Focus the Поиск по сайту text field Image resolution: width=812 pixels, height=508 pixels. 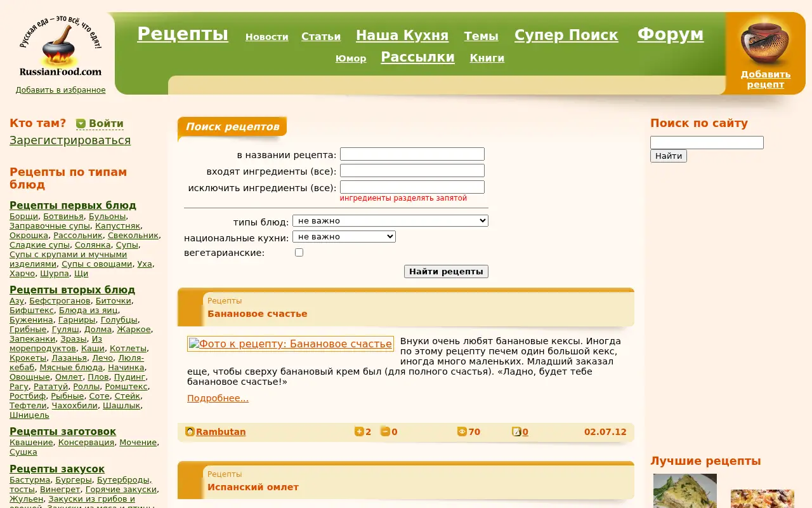(x=707, y=143)
